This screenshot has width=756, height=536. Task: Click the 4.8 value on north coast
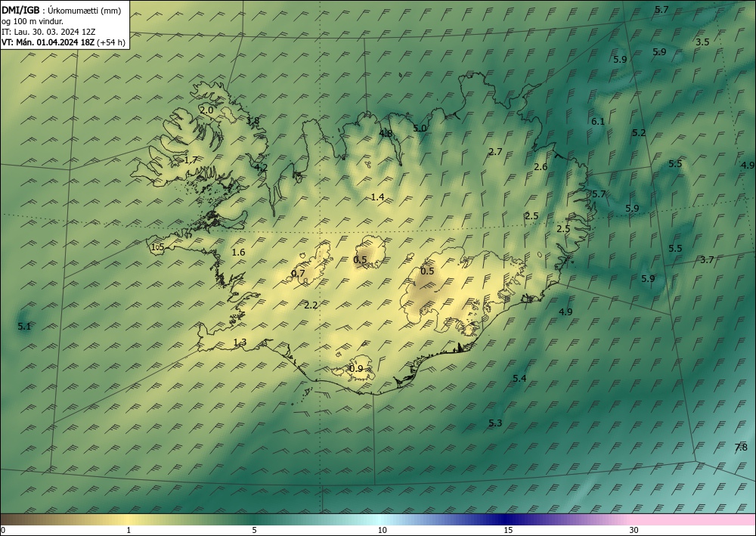pos(386,134)
